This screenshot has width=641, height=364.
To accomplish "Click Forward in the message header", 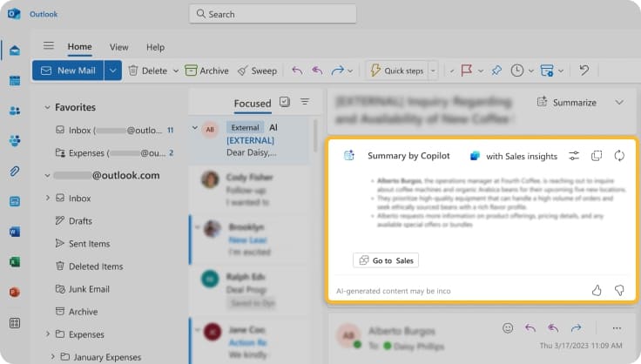I will point(576,328).
